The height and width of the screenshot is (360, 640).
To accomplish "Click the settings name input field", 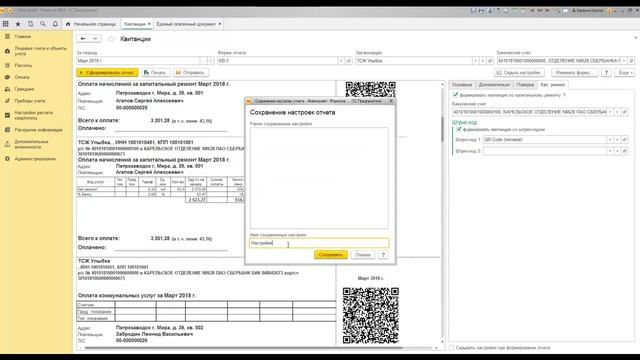I will (319, 243).
